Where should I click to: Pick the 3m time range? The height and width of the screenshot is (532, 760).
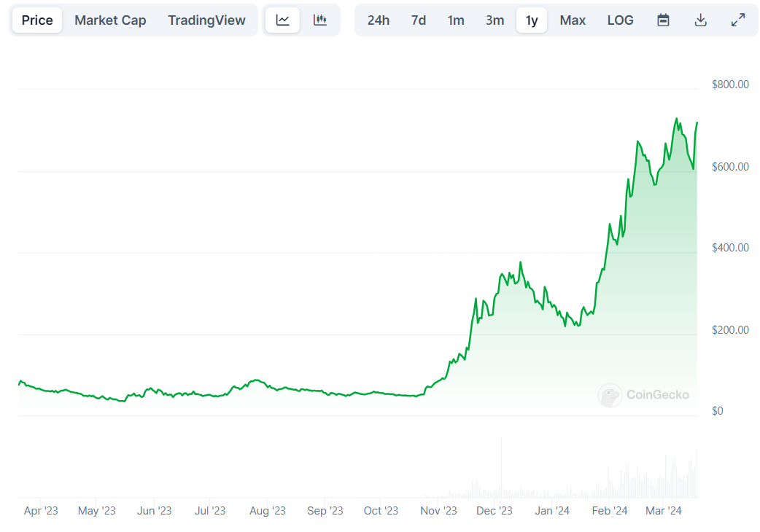pyautogui.click(x=495, y=20)
